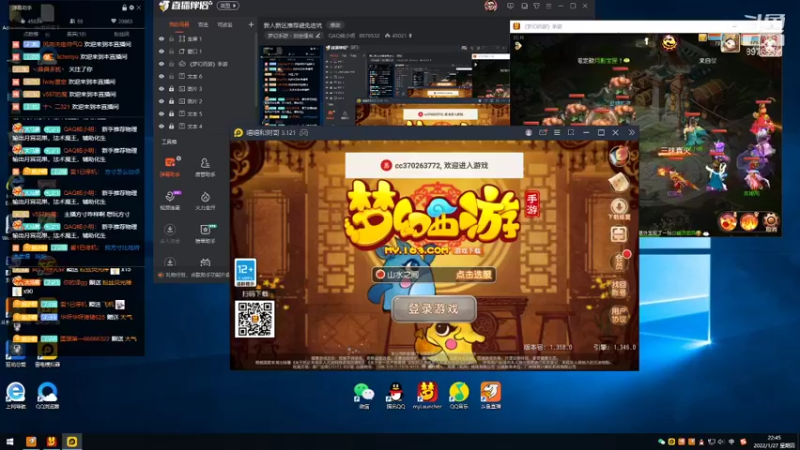Click the stream preview thumbnail area
The height and width of the screenshot is (450, 800).
pyautogui.click(x=384, y=85)
